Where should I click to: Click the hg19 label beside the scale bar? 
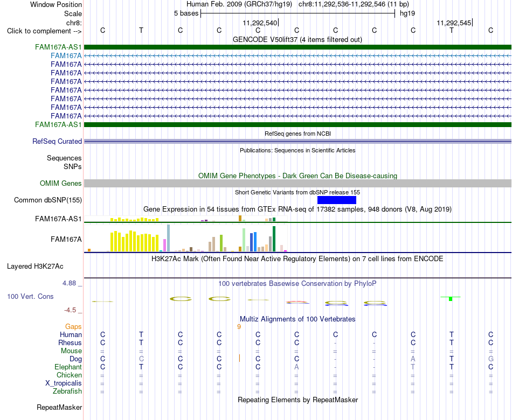[407, 13]
